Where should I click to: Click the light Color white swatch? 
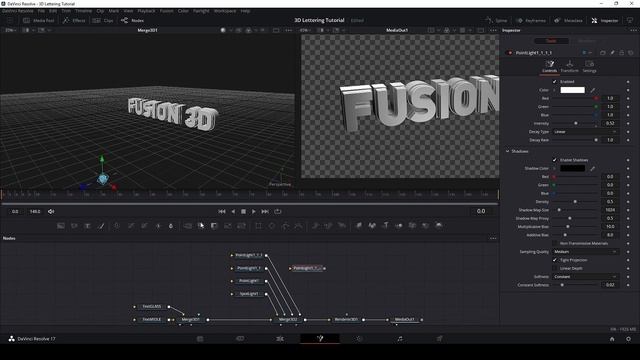point(572,90)
